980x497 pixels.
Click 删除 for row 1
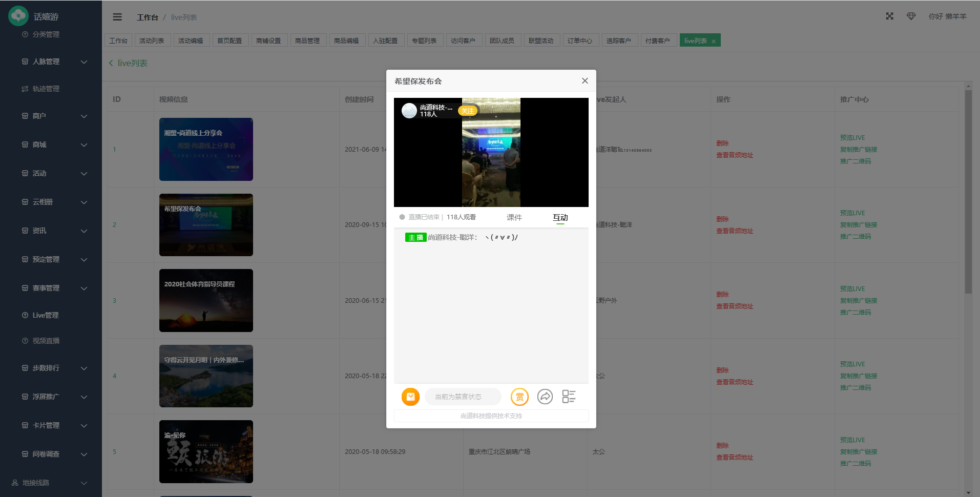(x=722, y=143)
